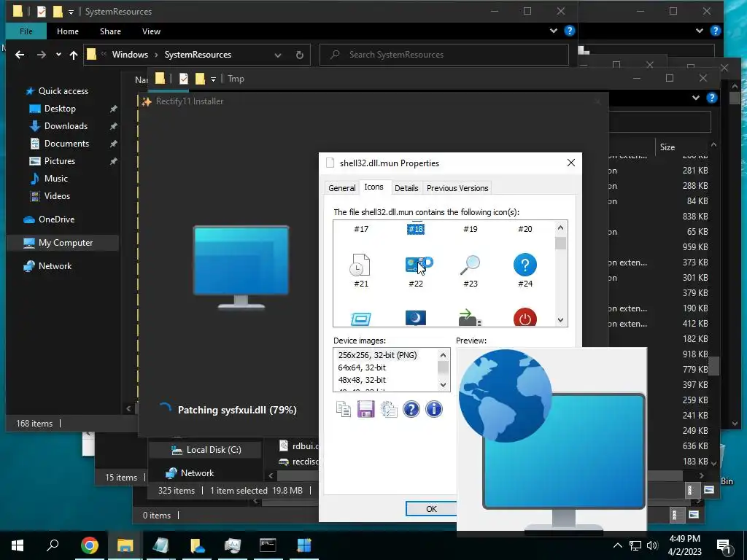Open the notification center icon

pyautogui.click(x=724, y=545)
